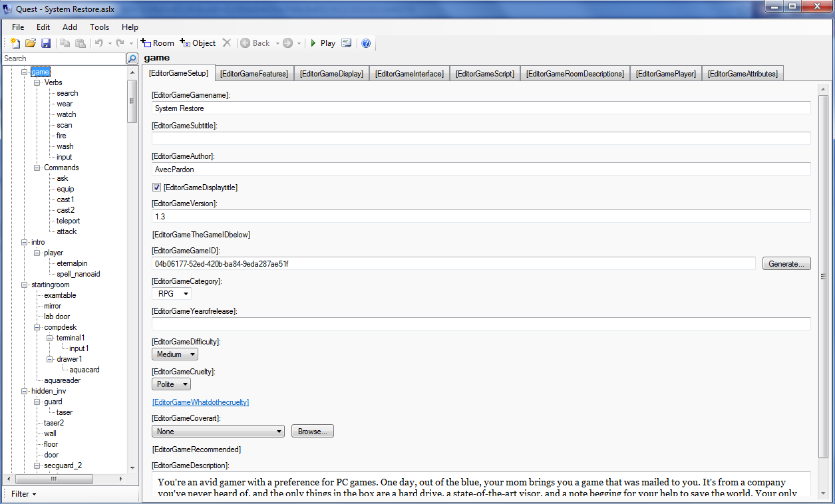Viewport: 835px width, 504px height.
Task: Click the Generate button for game ID
Action: 786,264
